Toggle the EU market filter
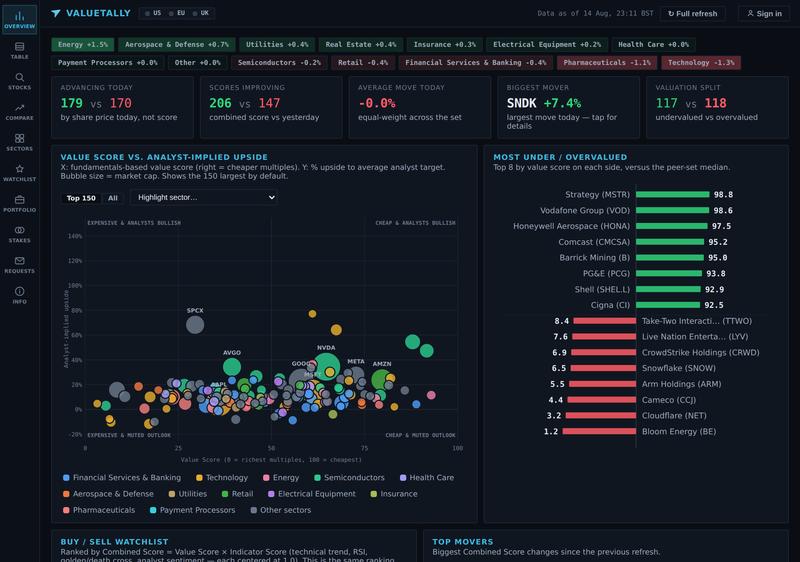The width and height of the screenshot is (800, 562). click(x=177, y=13)
